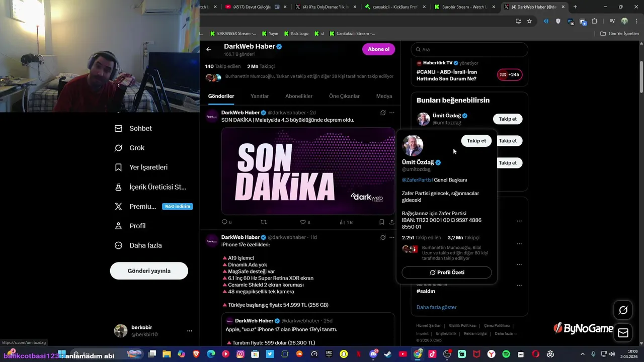644x362 pixels.
Task: Reply to the Malatya deprem post
Action: click(226, 222)
